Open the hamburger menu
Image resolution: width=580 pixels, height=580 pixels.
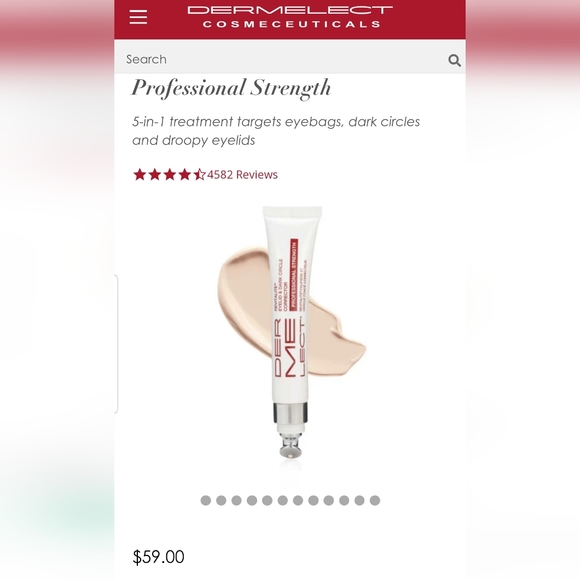click(138, 17)
